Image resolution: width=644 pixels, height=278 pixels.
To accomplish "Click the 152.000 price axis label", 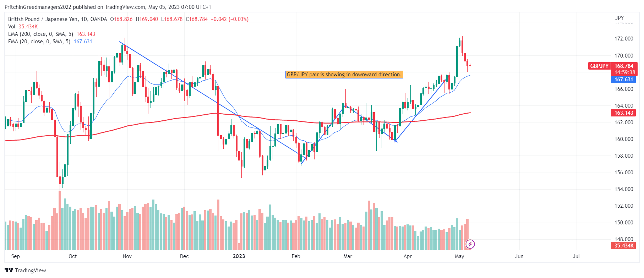I will point(624,206).
